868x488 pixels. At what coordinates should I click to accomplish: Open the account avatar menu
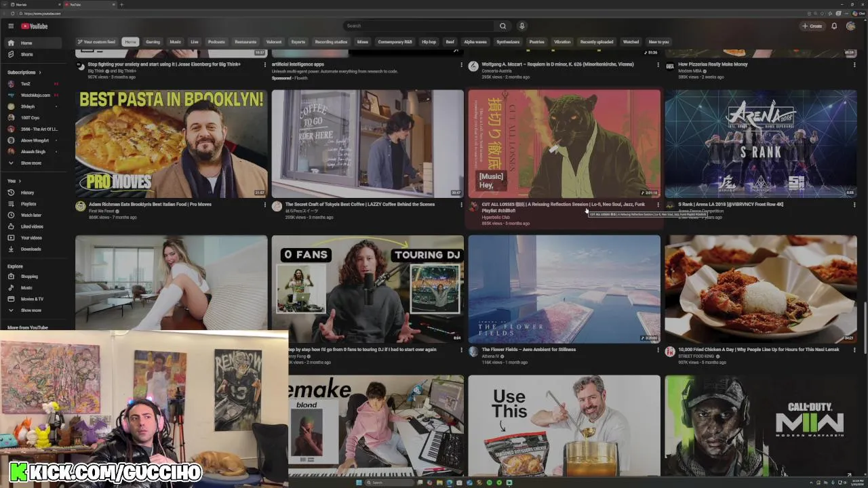[850, 26]
